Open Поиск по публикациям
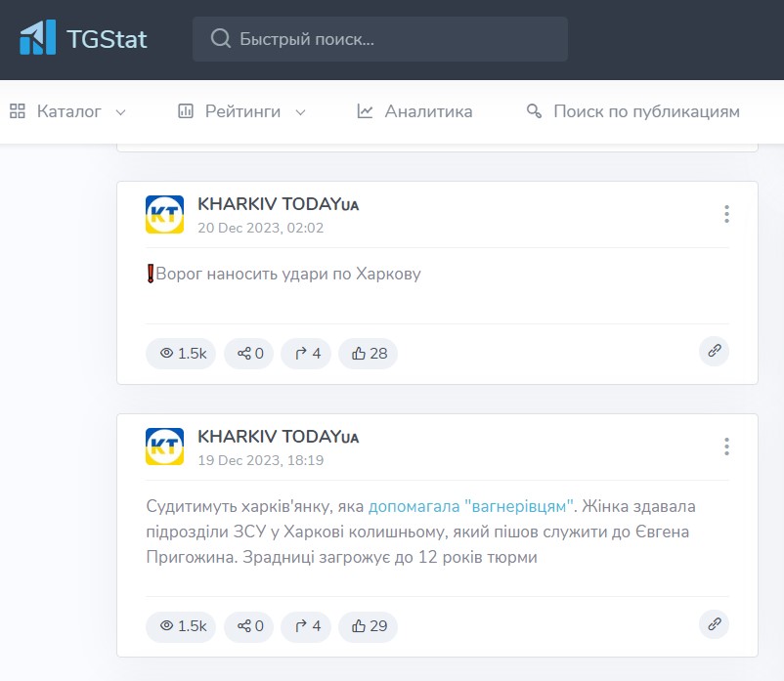The height and width of the screenshot is (681, 784). click(x=633, y=111)
